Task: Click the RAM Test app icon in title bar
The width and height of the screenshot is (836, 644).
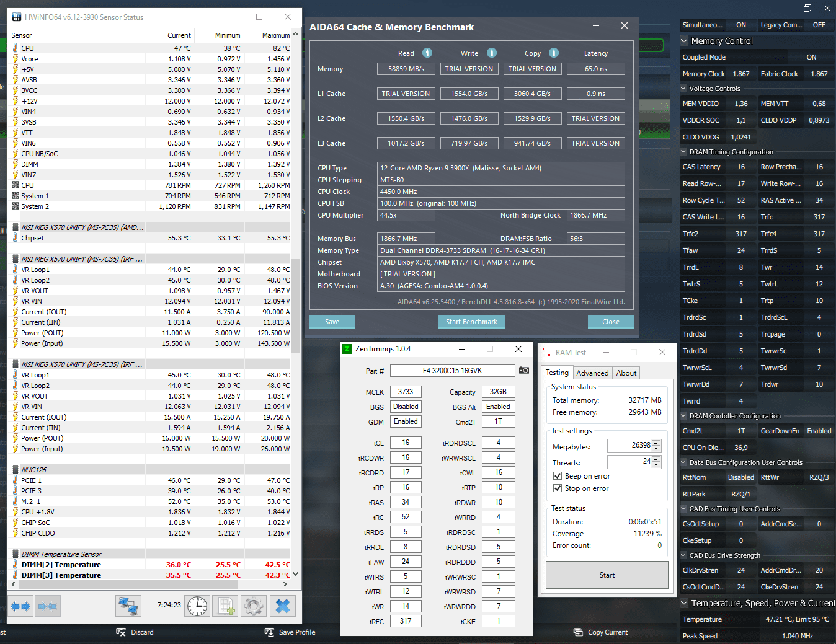Action: pos(546,352)
